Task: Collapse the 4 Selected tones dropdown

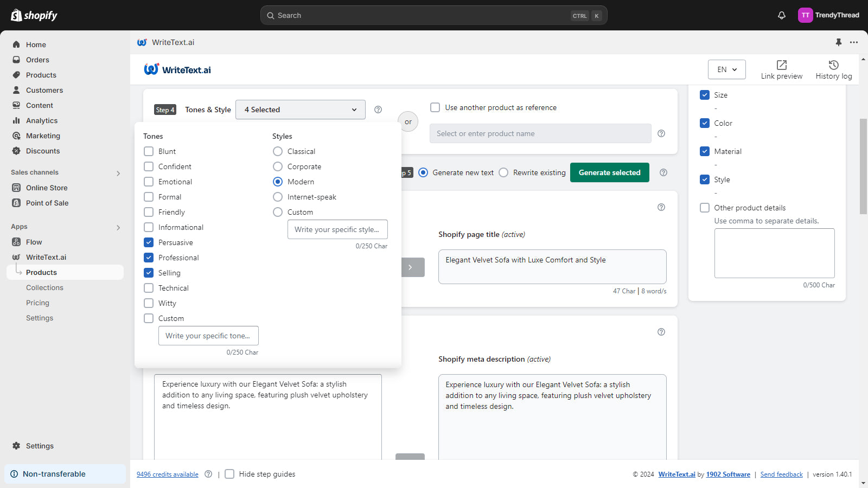Action: tap(301, 110)
